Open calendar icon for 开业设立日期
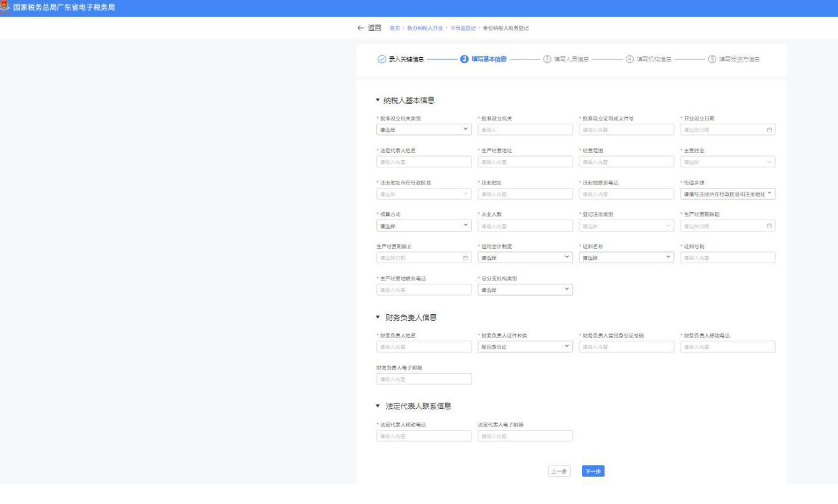Image resolution: width=838 pixels, height=504 pixels. click(x=769, y=130)
